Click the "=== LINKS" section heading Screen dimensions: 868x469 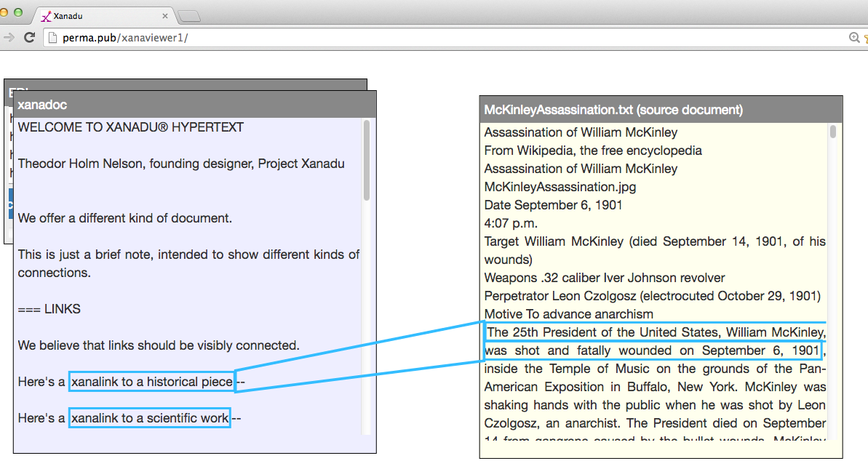[49, 308]
